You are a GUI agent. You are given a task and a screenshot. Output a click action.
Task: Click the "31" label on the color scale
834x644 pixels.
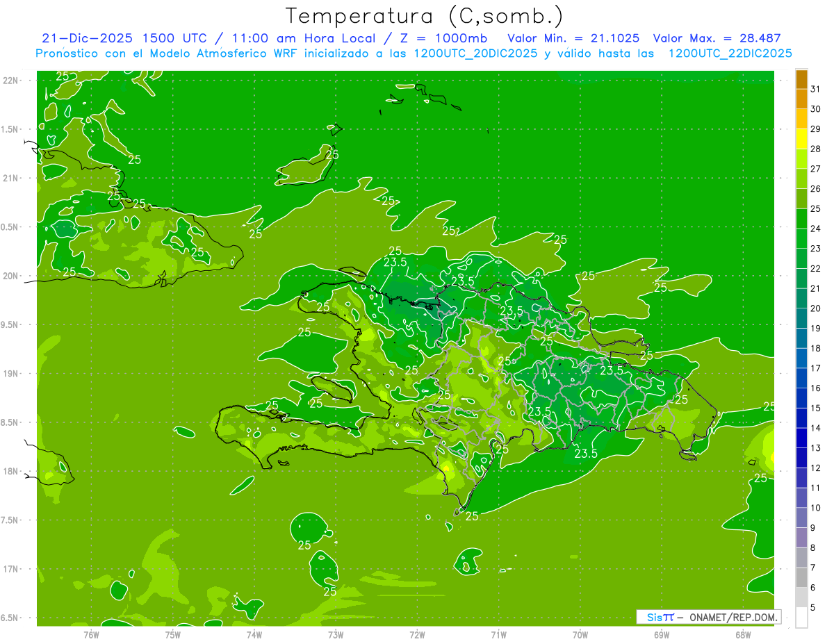pos(816,89)
